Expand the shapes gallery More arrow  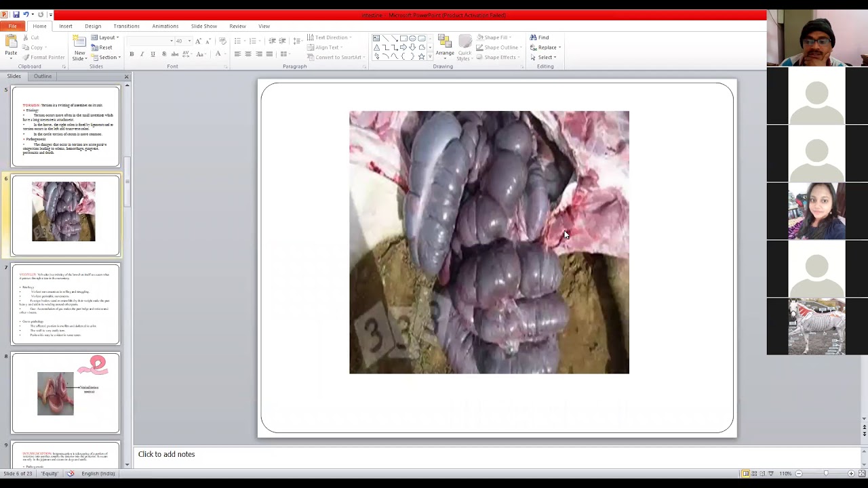tap(430, 56)
